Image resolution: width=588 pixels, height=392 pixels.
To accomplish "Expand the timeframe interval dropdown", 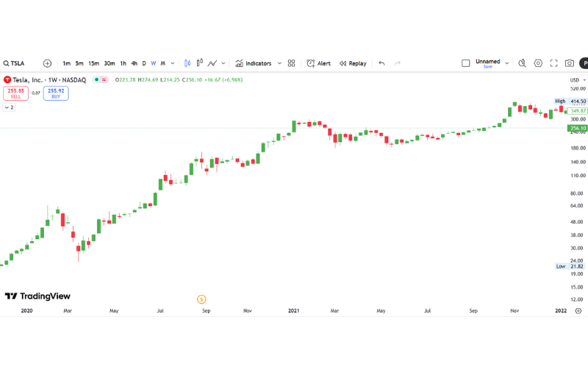I will [173, 63].
